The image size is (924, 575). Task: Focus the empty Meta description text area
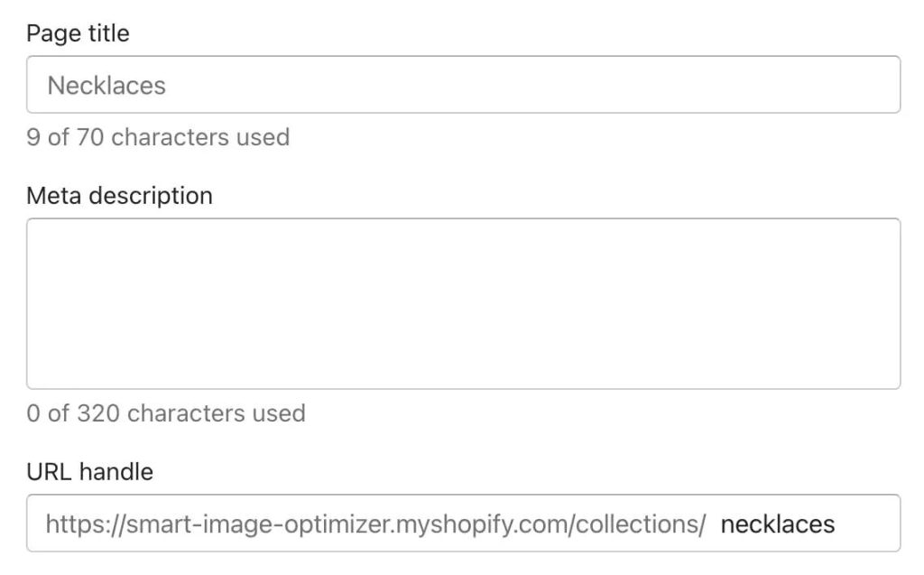tap(463, 303)
